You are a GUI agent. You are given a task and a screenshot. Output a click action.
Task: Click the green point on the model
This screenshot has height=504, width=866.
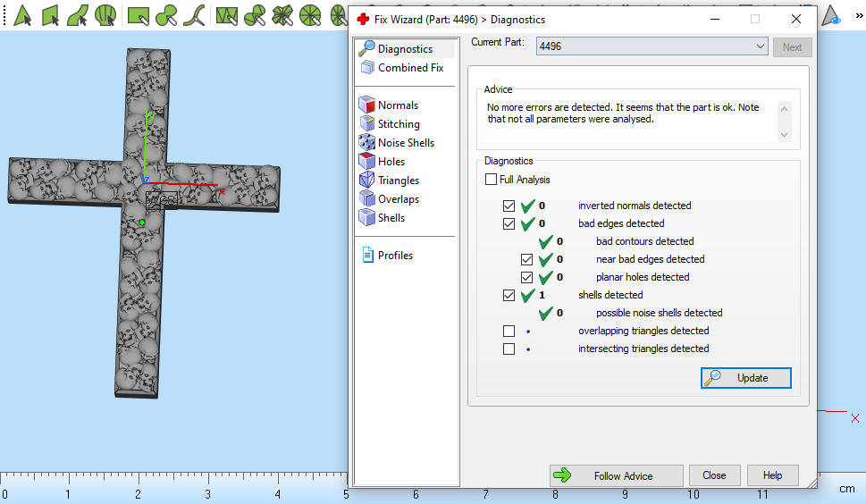142,223
